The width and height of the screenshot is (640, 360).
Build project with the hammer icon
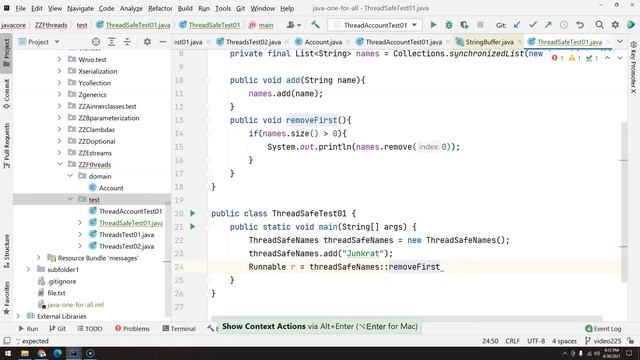coord(315,25)
